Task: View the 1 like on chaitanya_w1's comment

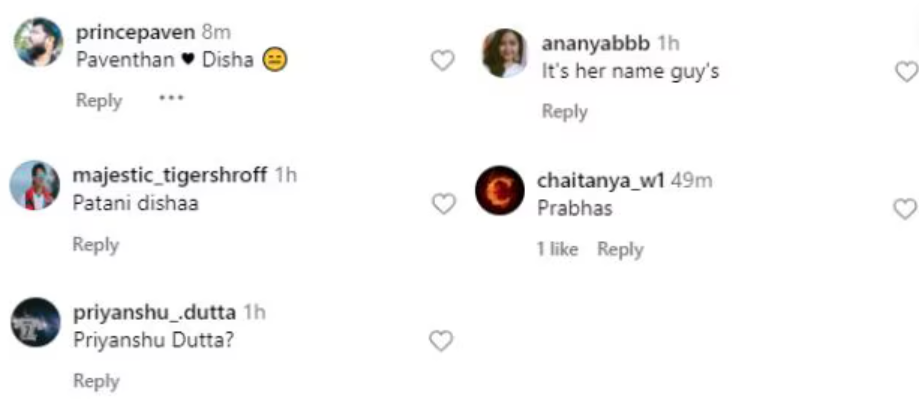Action: (x=557, y=249)
